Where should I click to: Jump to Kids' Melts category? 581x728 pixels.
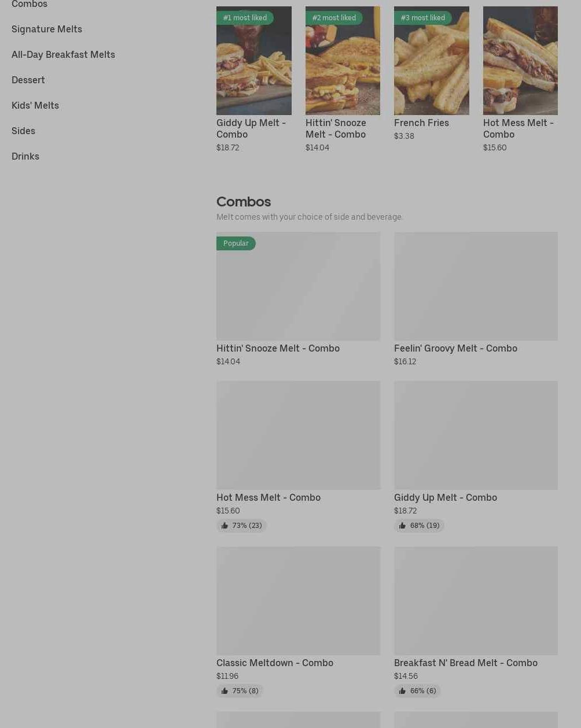pos(35,105)
